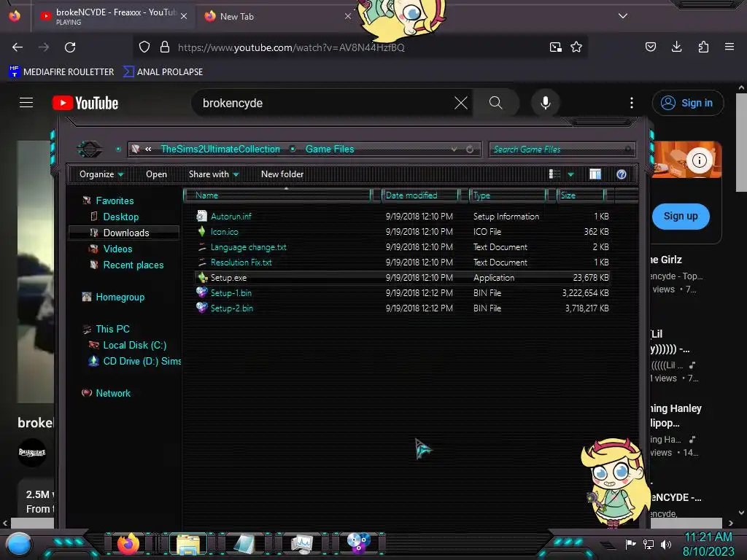This screenshot has width=747, height=560.
Task: Open Firefox extensions menu
Action: pos(703,47)
